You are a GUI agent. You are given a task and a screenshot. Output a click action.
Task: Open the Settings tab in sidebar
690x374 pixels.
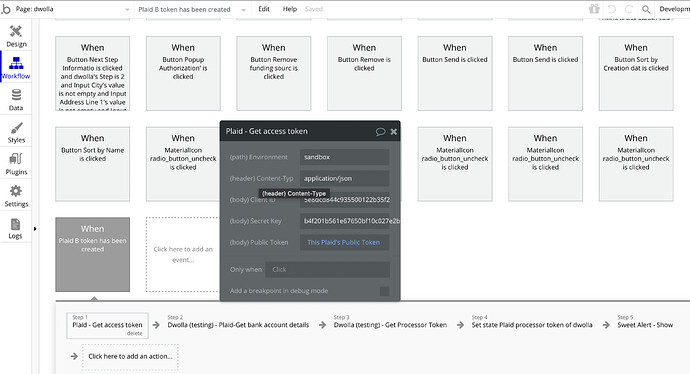point(16,196)
